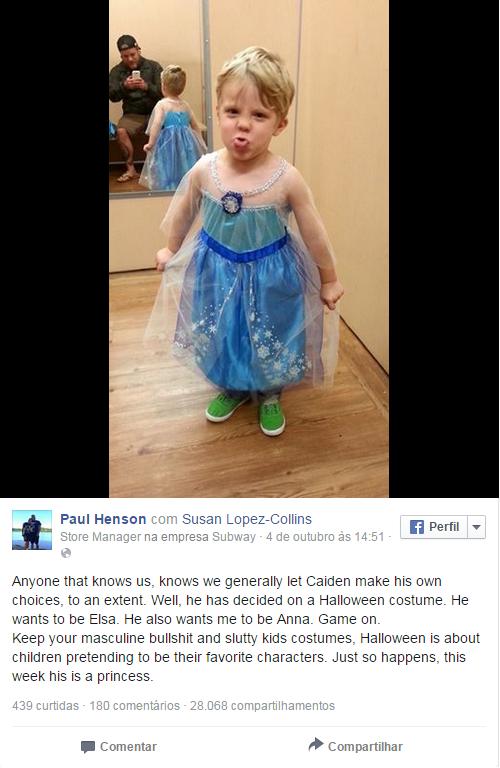Open the 180 comentários link
500x768 pixels.
[x=135, y=706]
